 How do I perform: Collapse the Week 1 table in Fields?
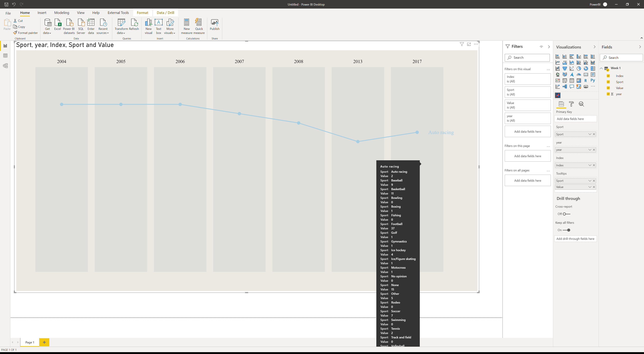[x=602, y=68]
